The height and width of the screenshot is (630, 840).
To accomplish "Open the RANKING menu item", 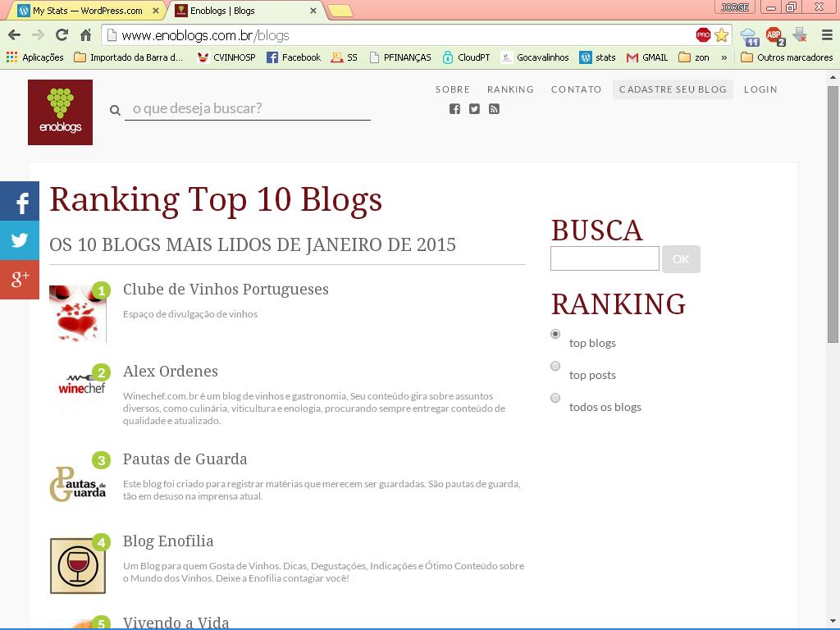I will pos(510,89).
